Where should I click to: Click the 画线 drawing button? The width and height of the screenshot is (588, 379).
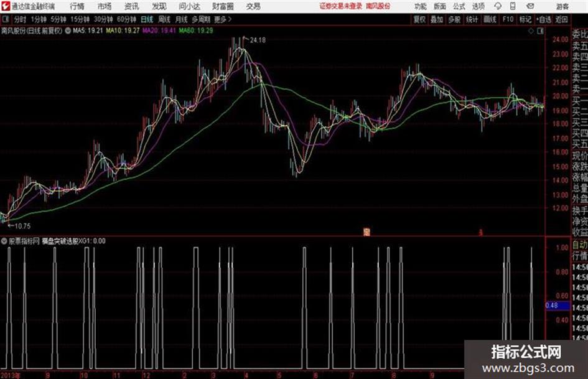(490, 19)
